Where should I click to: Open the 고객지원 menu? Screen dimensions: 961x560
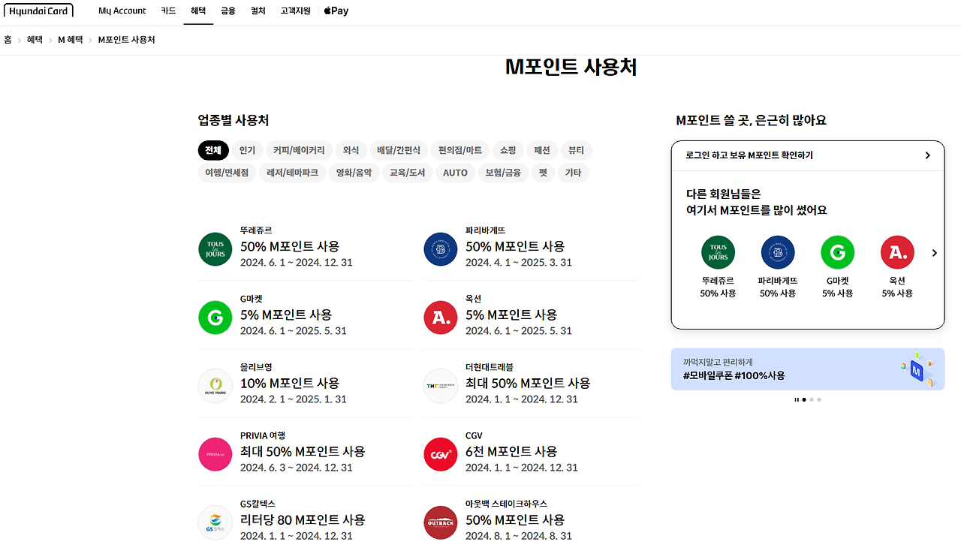point(296,11)
